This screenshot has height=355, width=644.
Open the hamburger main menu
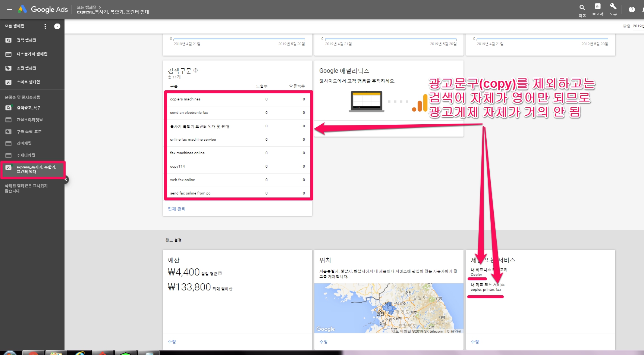tap(9, 9)
